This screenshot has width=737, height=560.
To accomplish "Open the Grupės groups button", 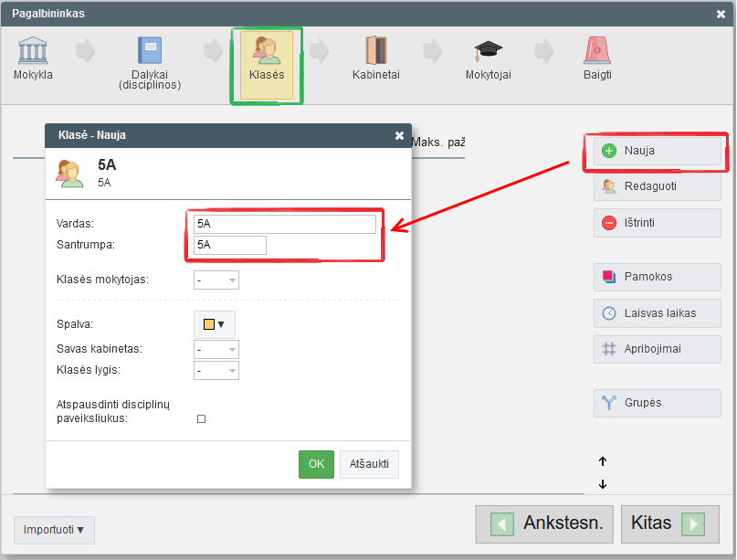I will pyautogui.click(x=657, y=402).
